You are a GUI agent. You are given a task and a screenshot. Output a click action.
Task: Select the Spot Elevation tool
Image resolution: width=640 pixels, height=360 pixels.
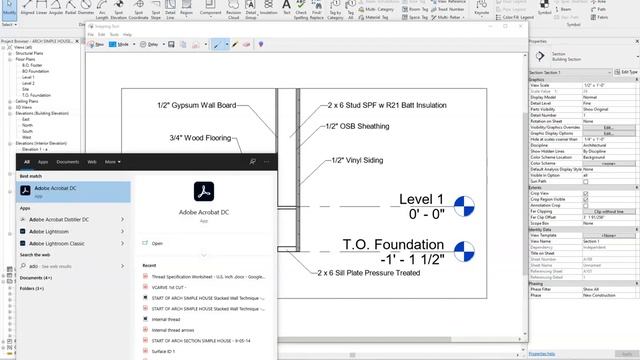[119, 10]
